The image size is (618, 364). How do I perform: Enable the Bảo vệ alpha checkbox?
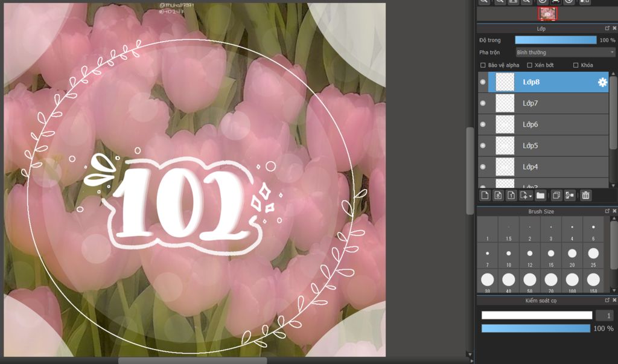point(483,65)
